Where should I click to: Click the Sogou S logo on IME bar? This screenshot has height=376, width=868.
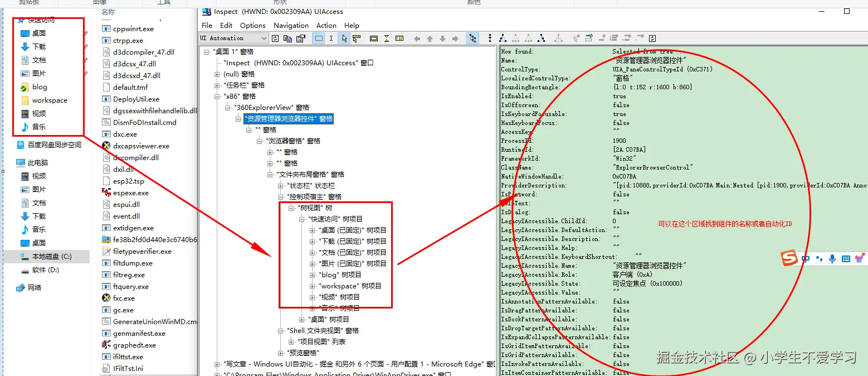(788, 258)
